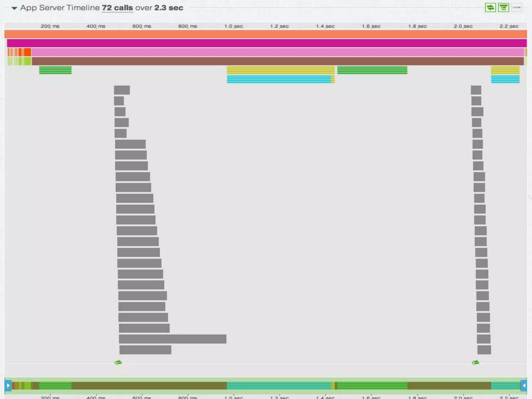
Task: Click the right blue range handle arrow
Action: [x=524, y=385]
